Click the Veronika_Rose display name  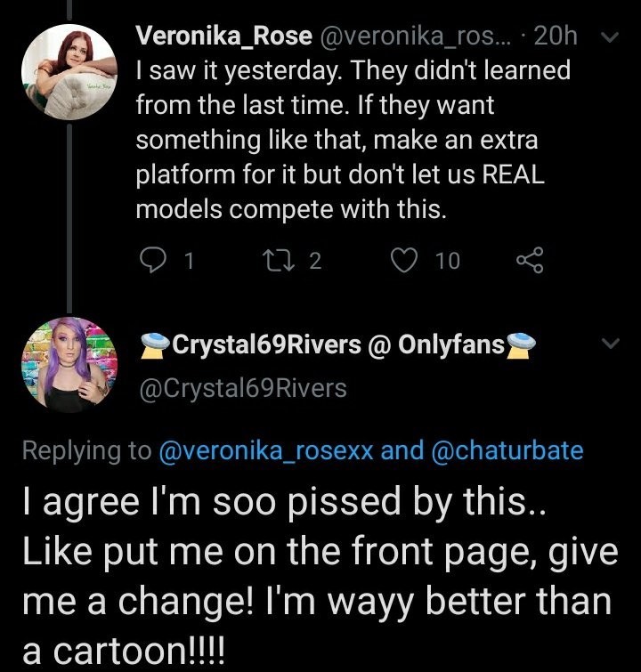pyautogui.click(x=221, y=36)
